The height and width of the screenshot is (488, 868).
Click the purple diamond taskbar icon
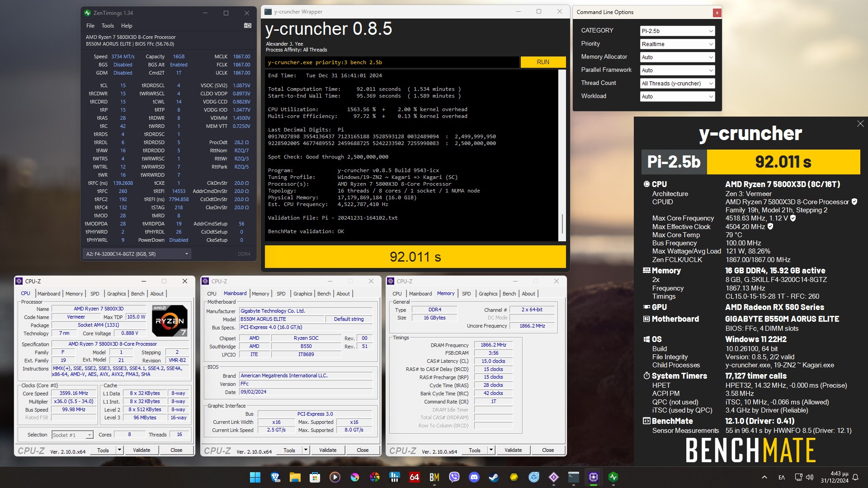[x=553, y=477]
